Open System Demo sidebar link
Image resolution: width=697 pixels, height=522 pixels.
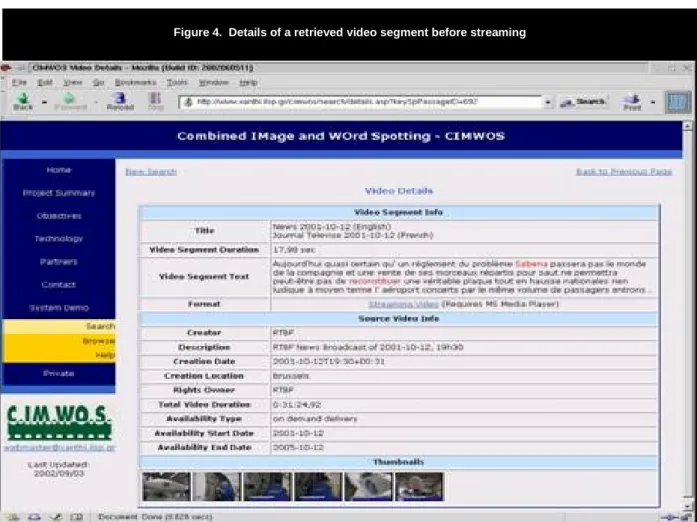coord(59,308)
